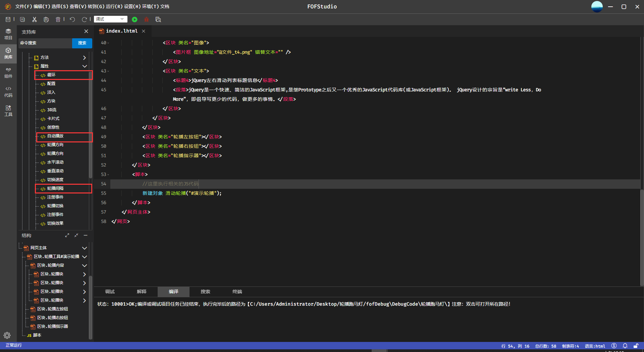The width and height of the screenshot is (644, 352).
Task: Click the redo arrow icon
Action: [84, 19]
